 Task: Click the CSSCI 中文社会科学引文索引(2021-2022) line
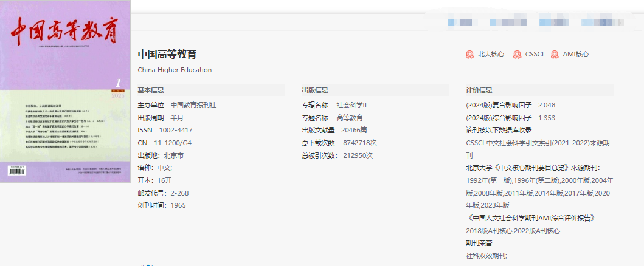[538, 149]
